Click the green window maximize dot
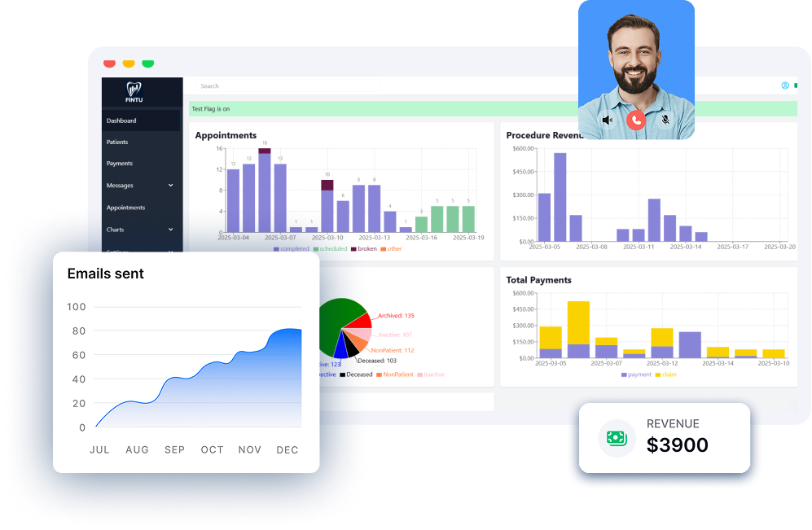 point(148,64)
